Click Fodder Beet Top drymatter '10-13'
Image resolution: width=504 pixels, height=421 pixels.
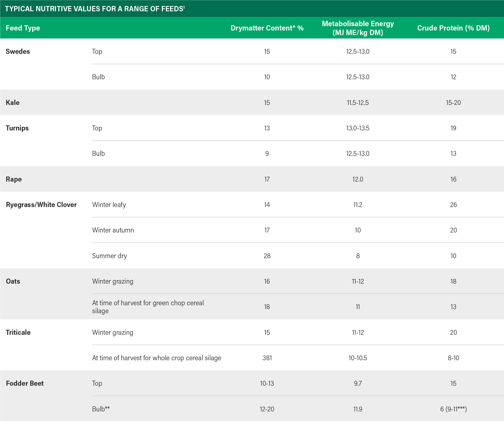(267, 384)
